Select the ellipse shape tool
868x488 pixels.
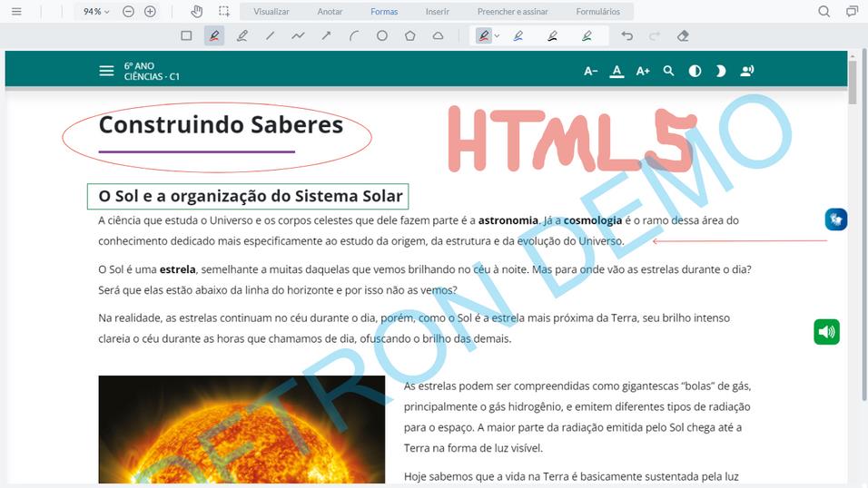[x=382, y=36]
